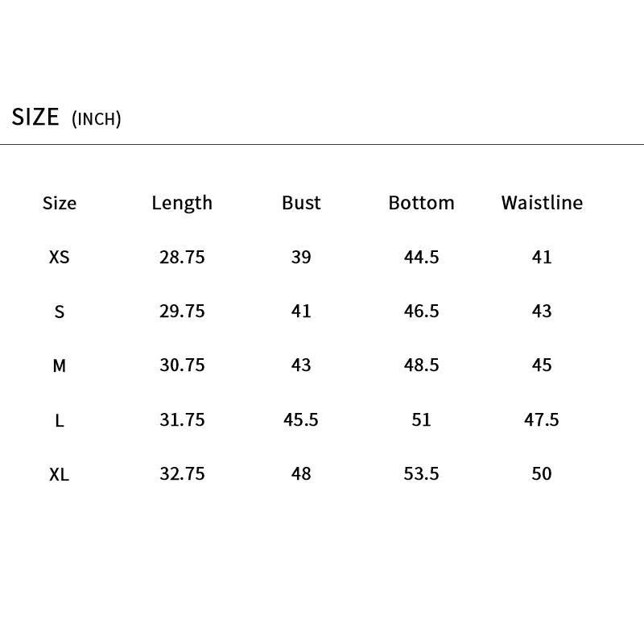This screenshot has width=644, height=644.
Task: Click the S size row label
Action: point(60,312)
